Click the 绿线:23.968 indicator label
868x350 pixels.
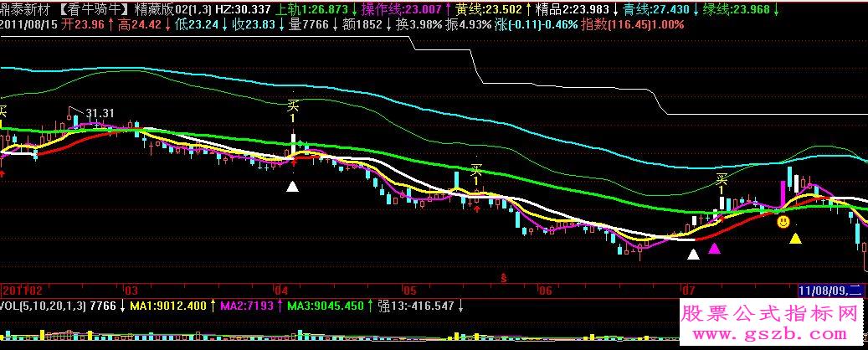737,9
